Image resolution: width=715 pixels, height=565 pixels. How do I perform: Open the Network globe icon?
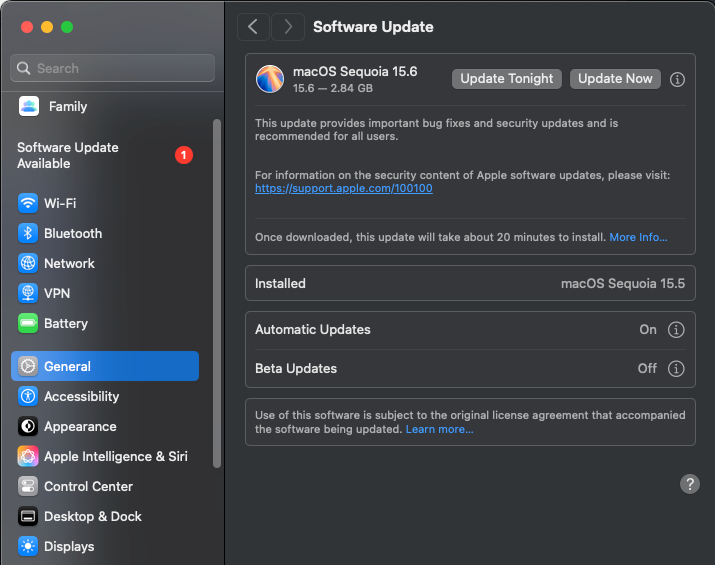point(28,263)
